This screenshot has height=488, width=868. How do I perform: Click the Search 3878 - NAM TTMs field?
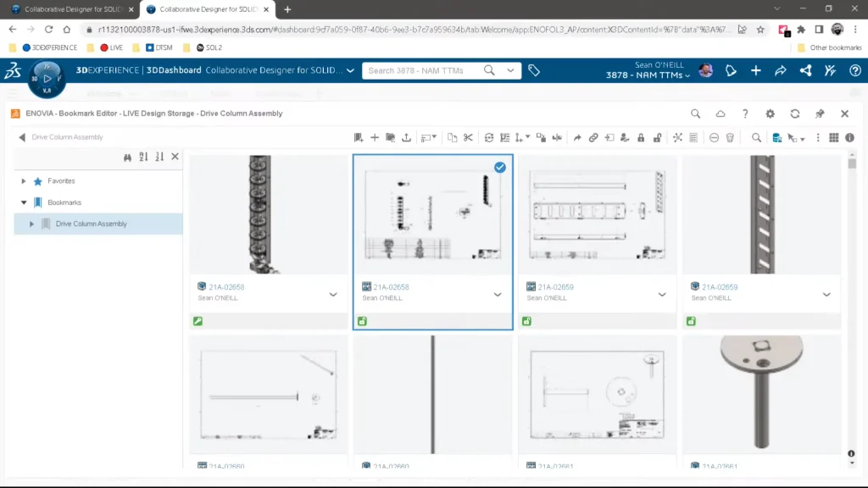tap(424, 70)
